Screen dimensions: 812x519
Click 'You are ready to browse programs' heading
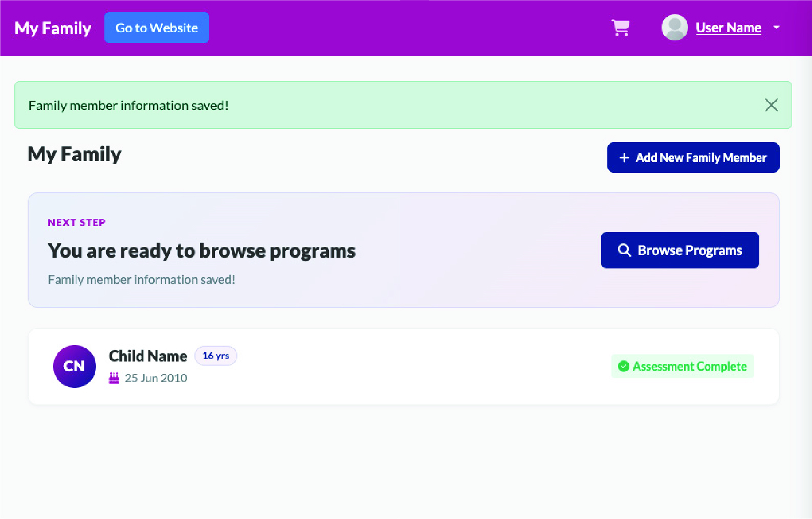[x=202, y=251]
